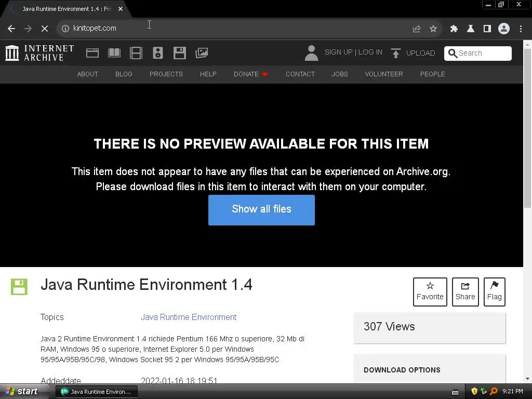Open the BLOG menu item
The height and width of the screenshot is (399, 532).
[x=124, y=74]
